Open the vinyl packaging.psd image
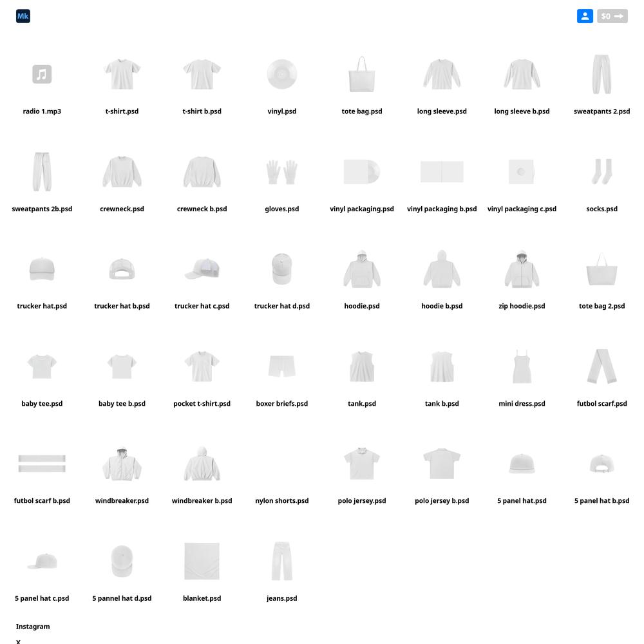 [362, 172]
